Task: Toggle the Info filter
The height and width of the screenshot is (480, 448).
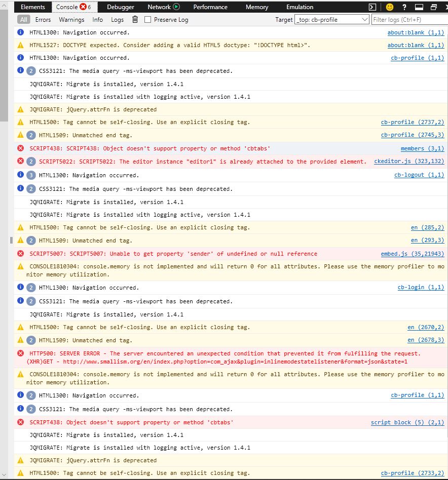Action: (x=97, y=20)
